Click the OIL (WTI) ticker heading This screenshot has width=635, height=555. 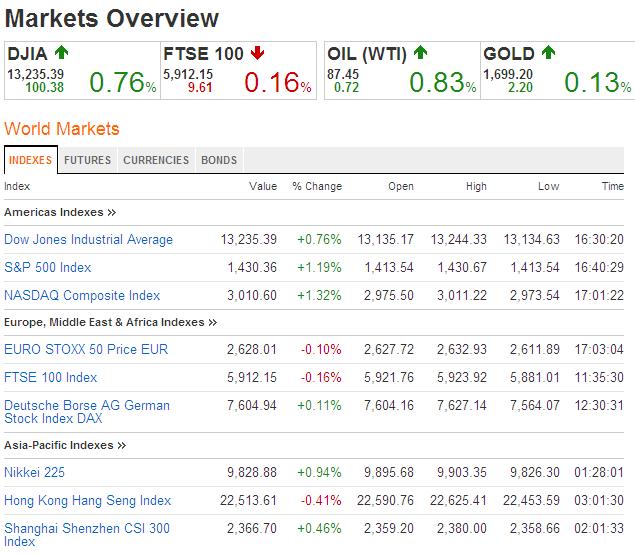[x=367, y=54]
